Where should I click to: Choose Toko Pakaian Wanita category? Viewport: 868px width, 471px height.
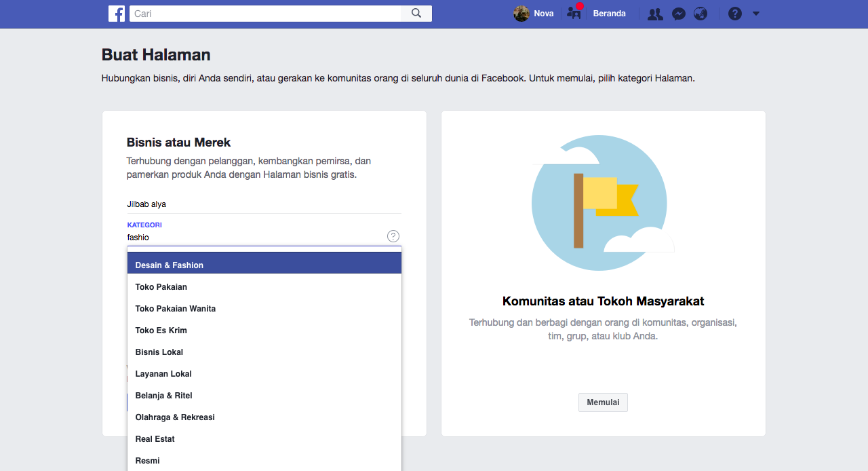[x=175, y=308]
